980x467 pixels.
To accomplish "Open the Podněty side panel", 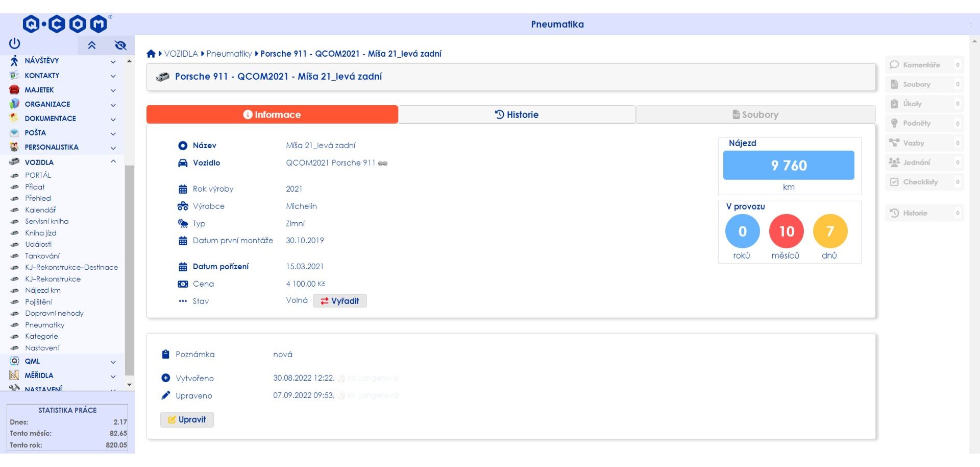I will 924,123.
